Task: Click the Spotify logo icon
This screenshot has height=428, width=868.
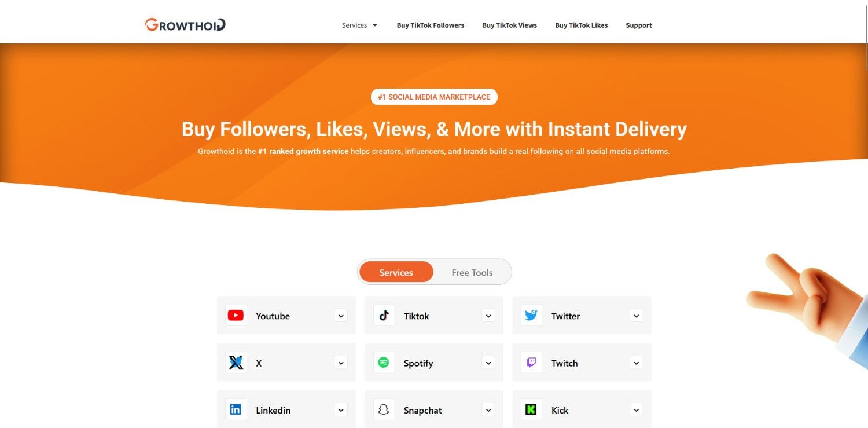Action: coord(384,363)
